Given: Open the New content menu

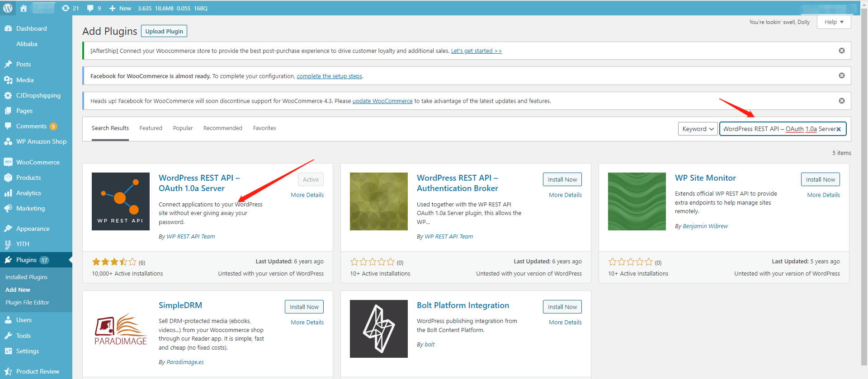Looking at the screenshot, I should click(x=120, y=8).
